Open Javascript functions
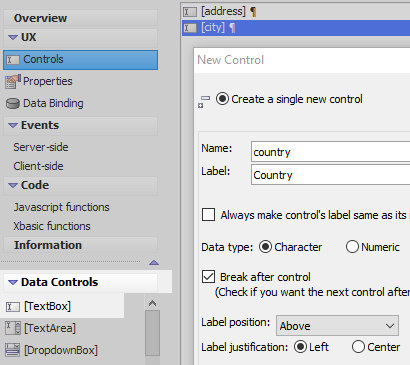The height and width of the screenshot is (365, 410). pyautogui.click(x=61, y=207)
